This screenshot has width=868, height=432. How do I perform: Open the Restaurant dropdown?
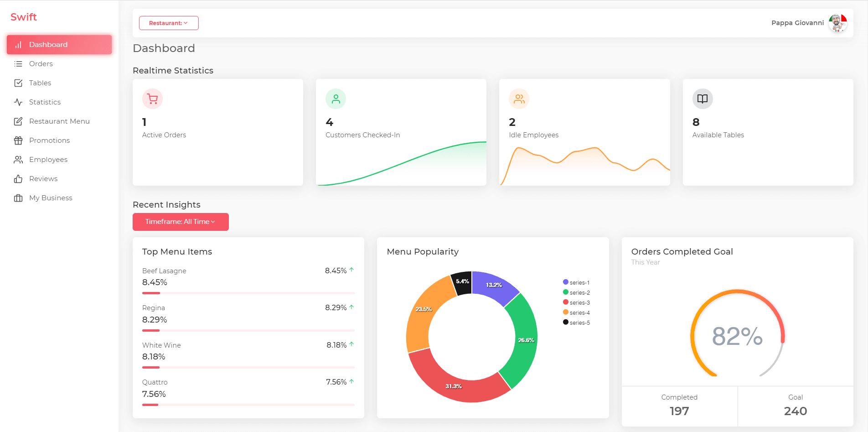click(169, 23)
